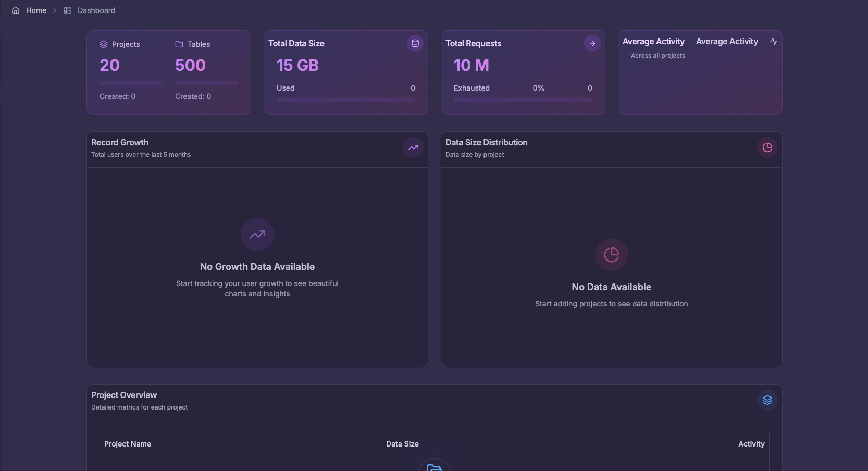The image size is (868, 471).
Task: Click the Total Requests card title
Action: pos(474,44)
